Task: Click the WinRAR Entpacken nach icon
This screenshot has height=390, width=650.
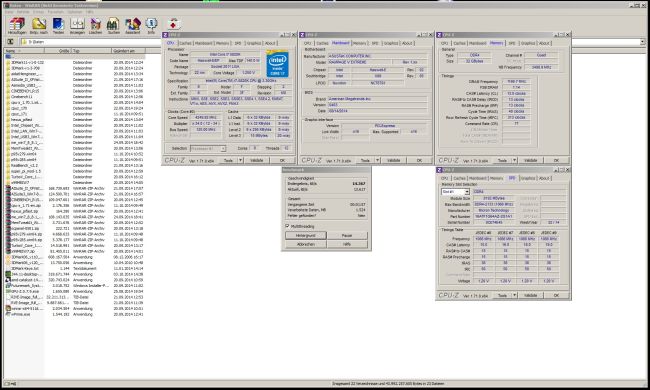Action: 39,25
